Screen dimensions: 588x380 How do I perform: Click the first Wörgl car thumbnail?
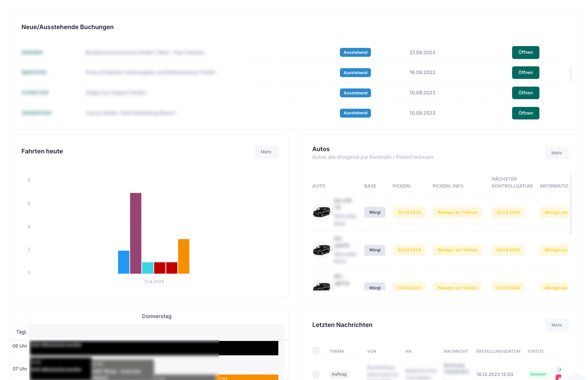[321, 212]
